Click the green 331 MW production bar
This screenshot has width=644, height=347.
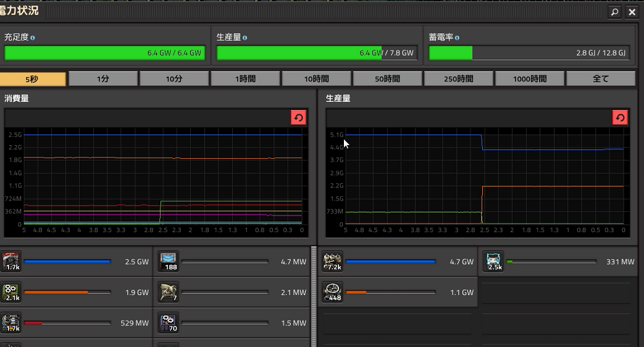coord(551,262)
